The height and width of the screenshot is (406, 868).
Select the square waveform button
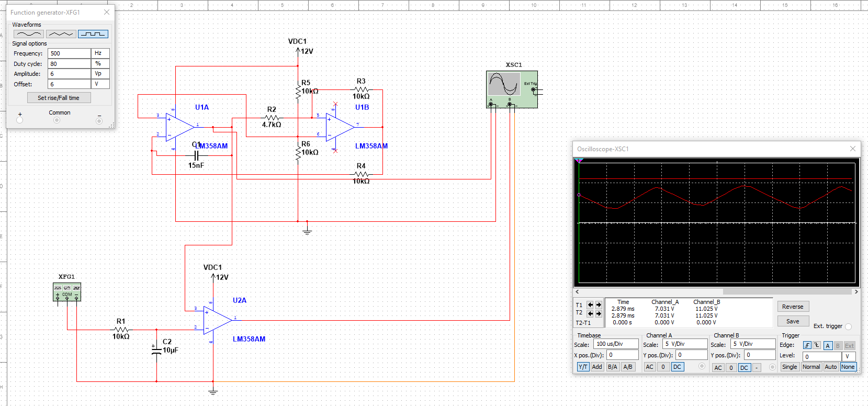point(93,34)
